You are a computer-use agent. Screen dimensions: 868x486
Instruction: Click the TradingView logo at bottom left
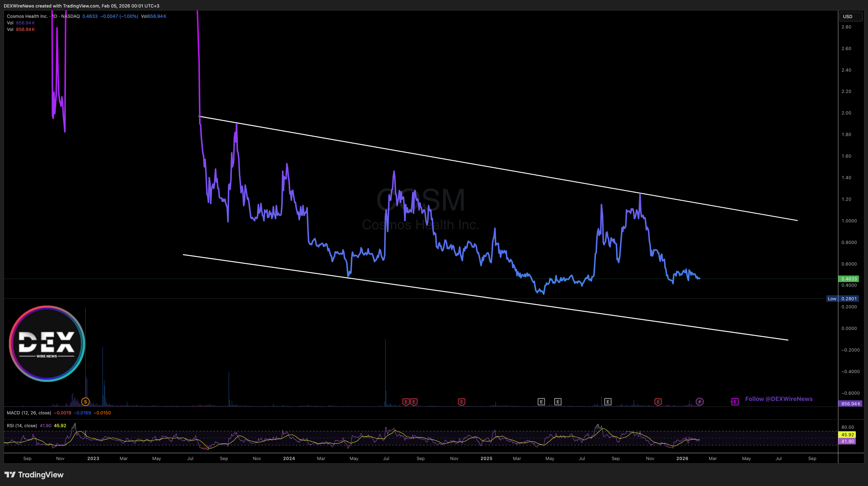pos(34,474)
